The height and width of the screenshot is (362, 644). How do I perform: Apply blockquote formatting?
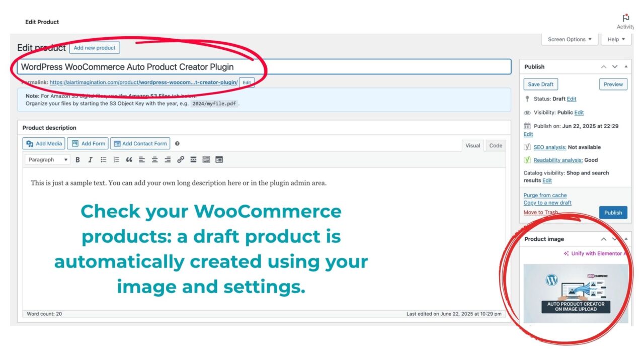129,160
